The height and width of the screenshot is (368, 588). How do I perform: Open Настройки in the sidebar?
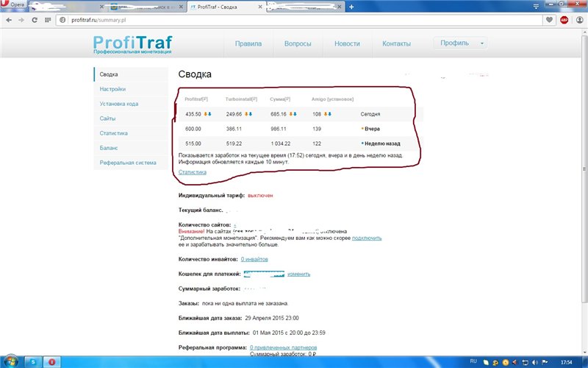[131, 89]
